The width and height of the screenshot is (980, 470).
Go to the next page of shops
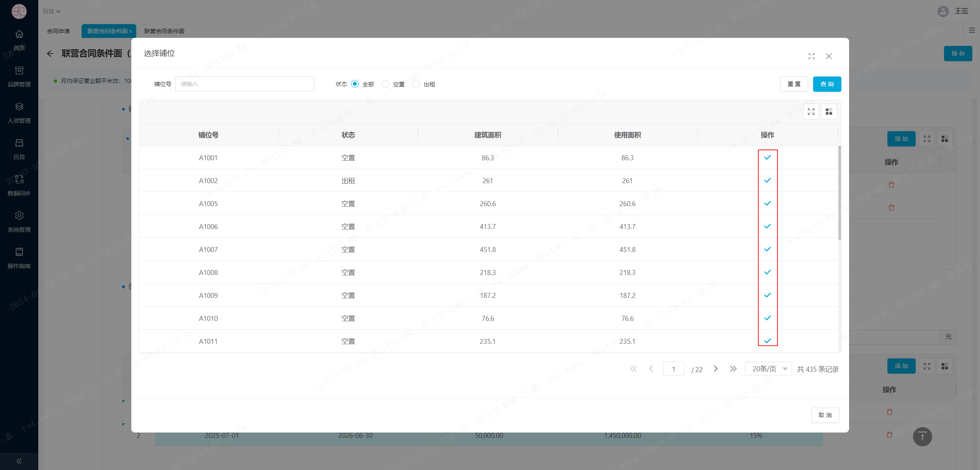(715, 369)
